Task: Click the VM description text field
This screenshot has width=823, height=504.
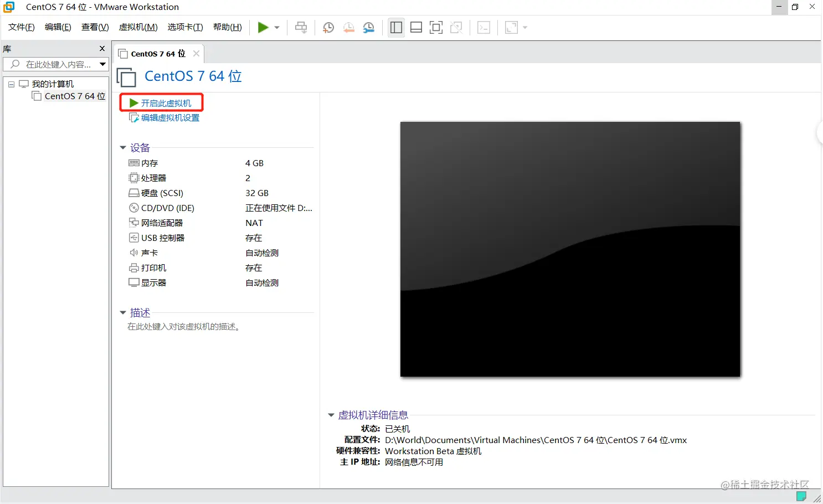Action: [184, 327]
